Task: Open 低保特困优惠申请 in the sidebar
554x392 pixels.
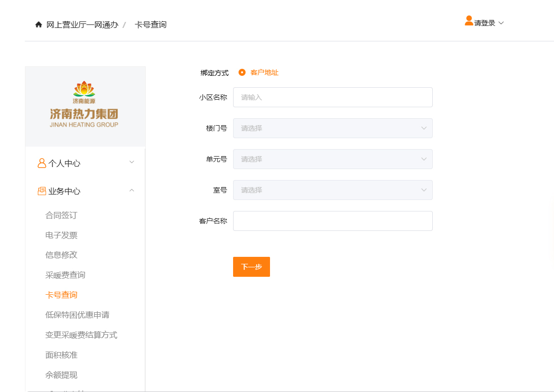Action: tap(77, 315)
